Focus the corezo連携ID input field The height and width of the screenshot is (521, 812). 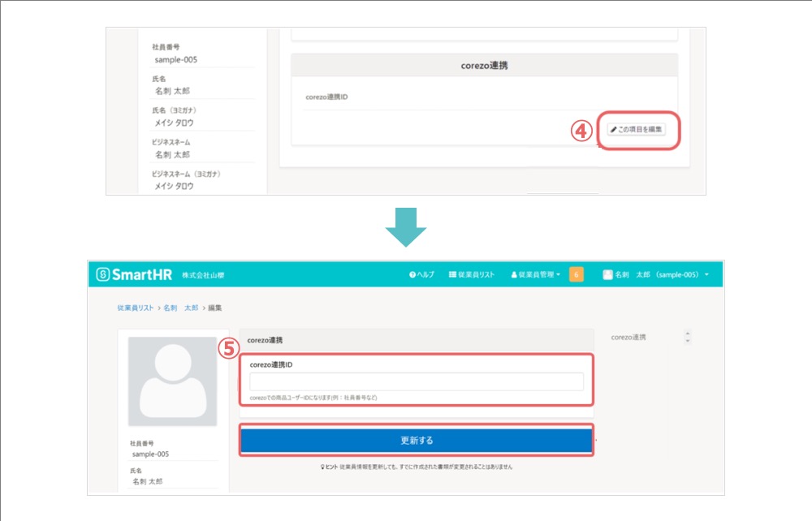[x=417, y=382]
